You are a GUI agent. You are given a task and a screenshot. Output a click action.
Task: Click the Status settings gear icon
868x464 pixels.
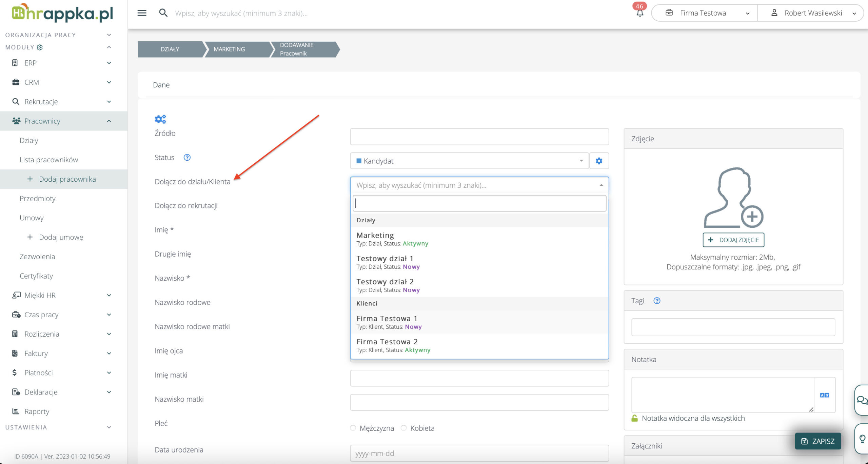point(599,161)
